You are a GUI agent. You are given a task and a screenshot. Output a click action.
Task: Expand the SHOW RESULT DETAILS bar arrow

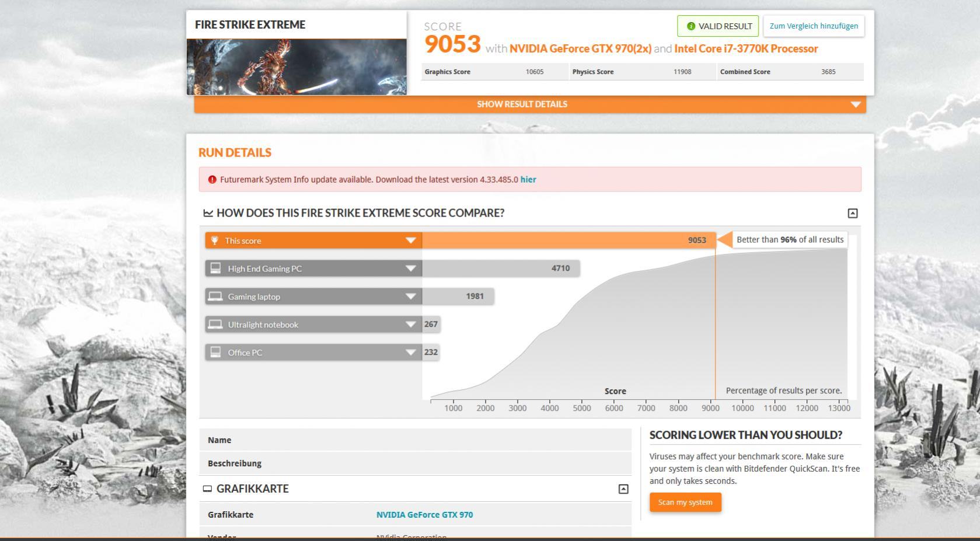856,104
